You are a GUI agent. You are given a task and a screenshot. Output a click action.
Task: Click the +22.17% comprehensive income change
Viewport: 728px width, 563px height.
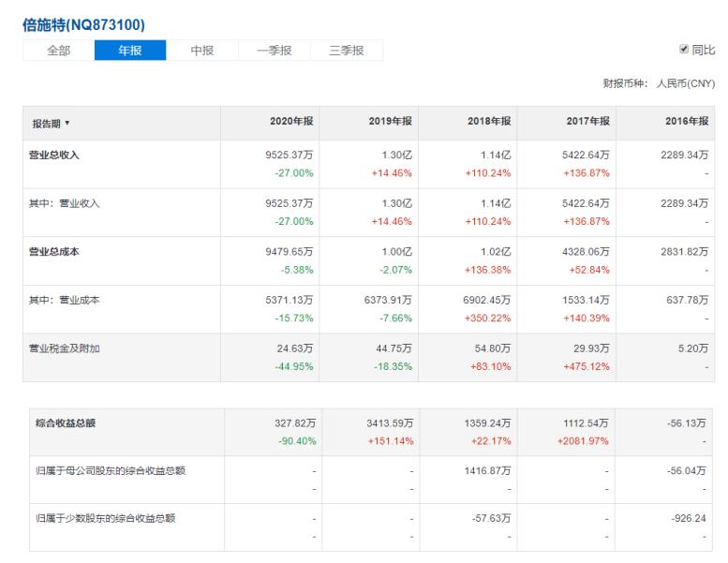[491, 441]
